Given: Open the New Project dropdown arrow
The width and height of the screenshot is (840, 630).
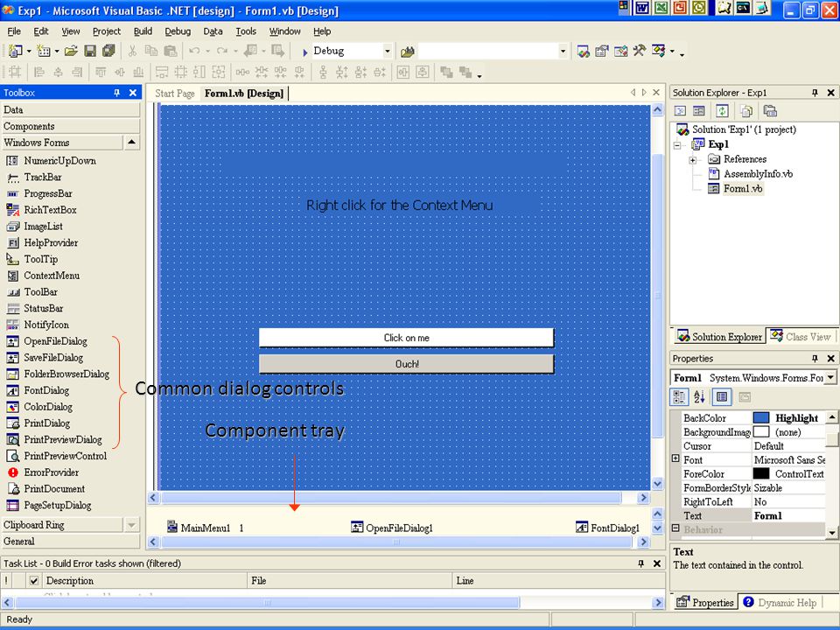Looking at the screenshot, I should (29, 52).
